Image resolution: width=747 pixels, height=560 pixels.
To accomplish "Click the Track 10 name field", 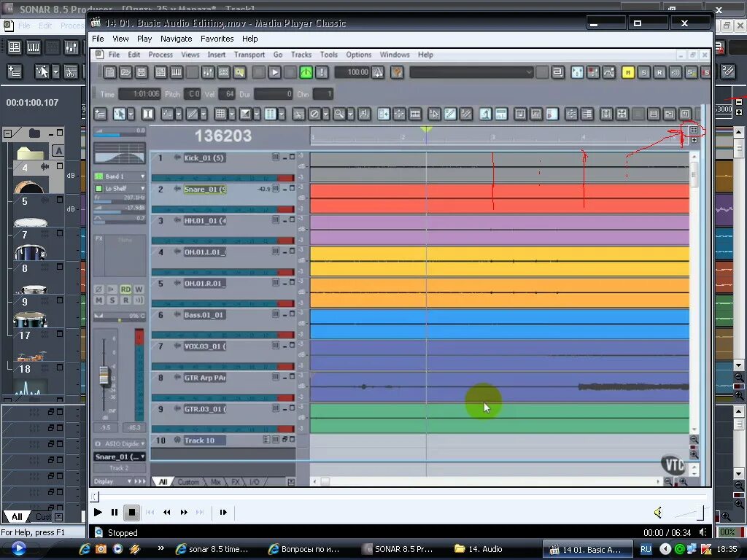I will tap(205, 440).
